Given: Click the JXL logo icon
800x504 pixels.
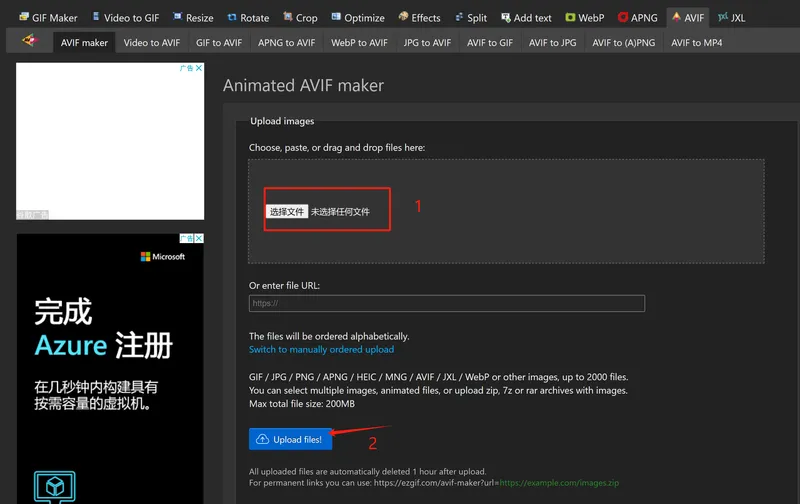Looking at the screenshot, I should point(723,17).
